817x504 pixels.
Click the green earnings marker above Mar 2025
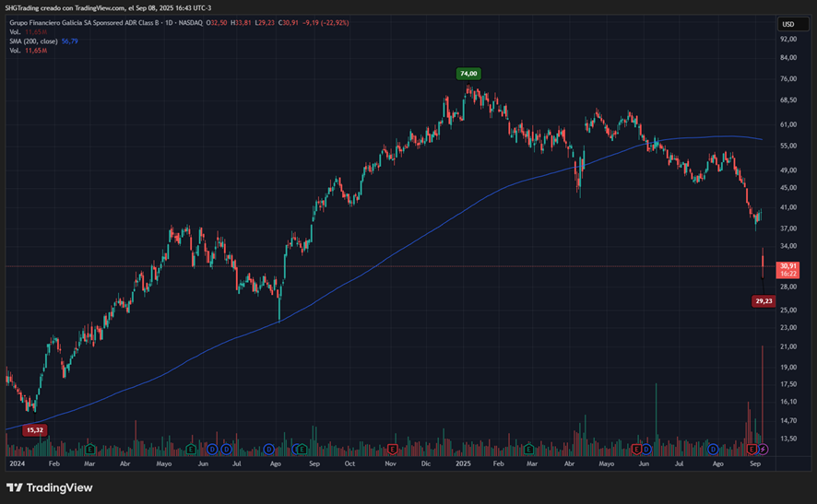(x=529, y=449)
